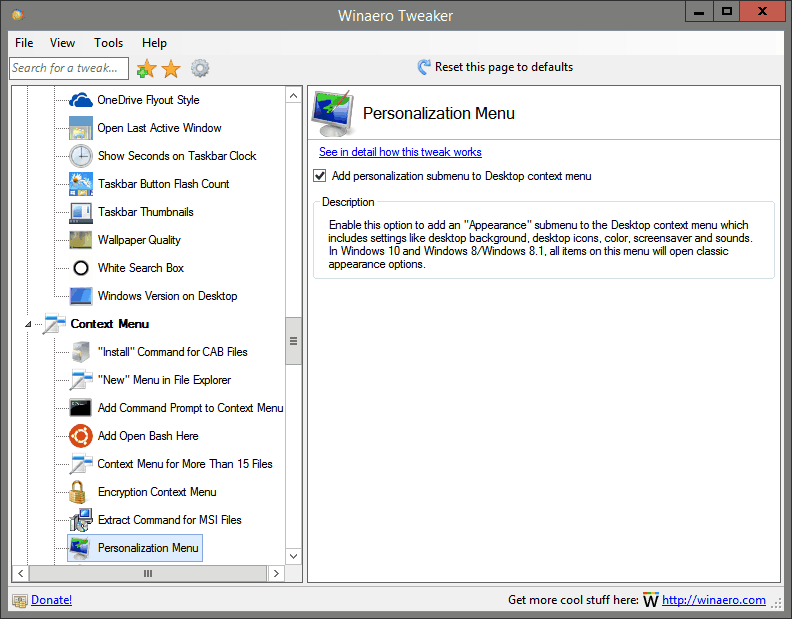Click the horizontal scroll left arrow
This screenshot has height=619, width=792.
tap(21, 574)
